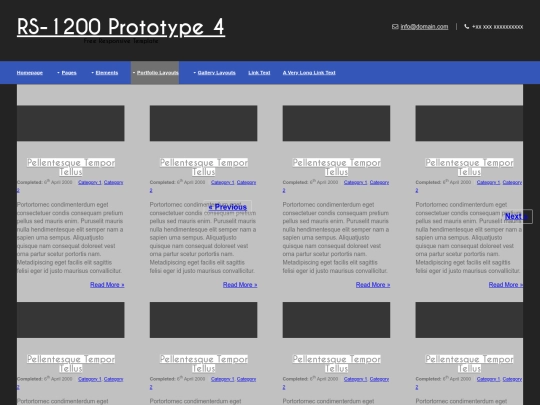Click A Very Long Link Text menu item
This screenshot has width=540, height=405.
[x=309, y=73]
